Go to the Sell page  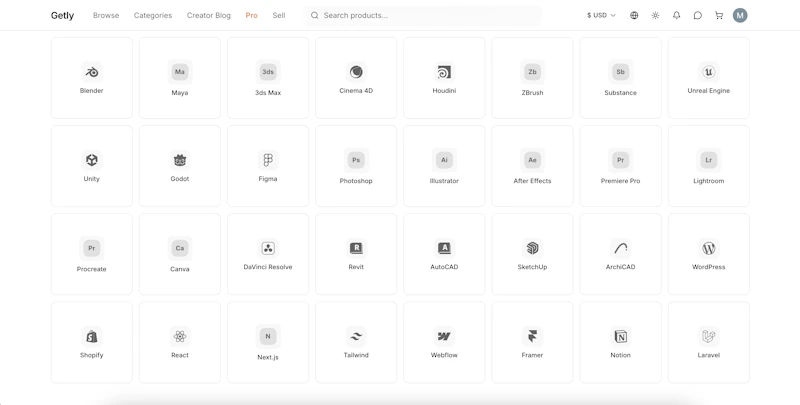[x=279, y=15]
